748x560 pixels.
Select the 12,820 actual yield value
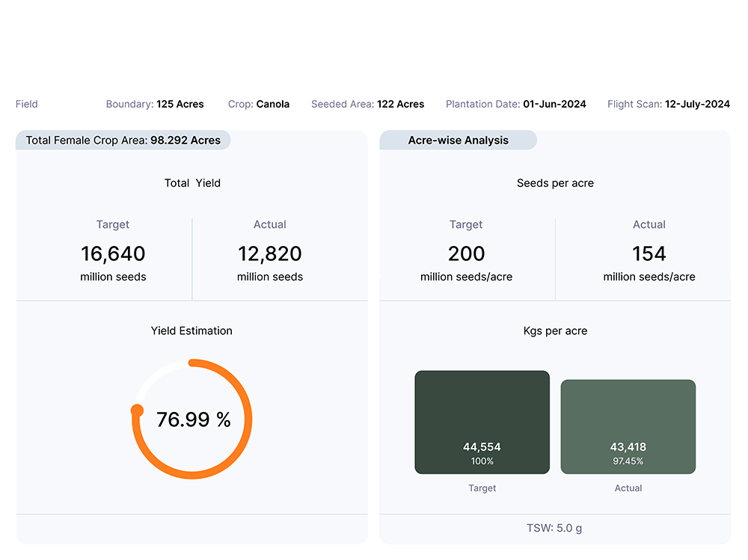[270, 254]
